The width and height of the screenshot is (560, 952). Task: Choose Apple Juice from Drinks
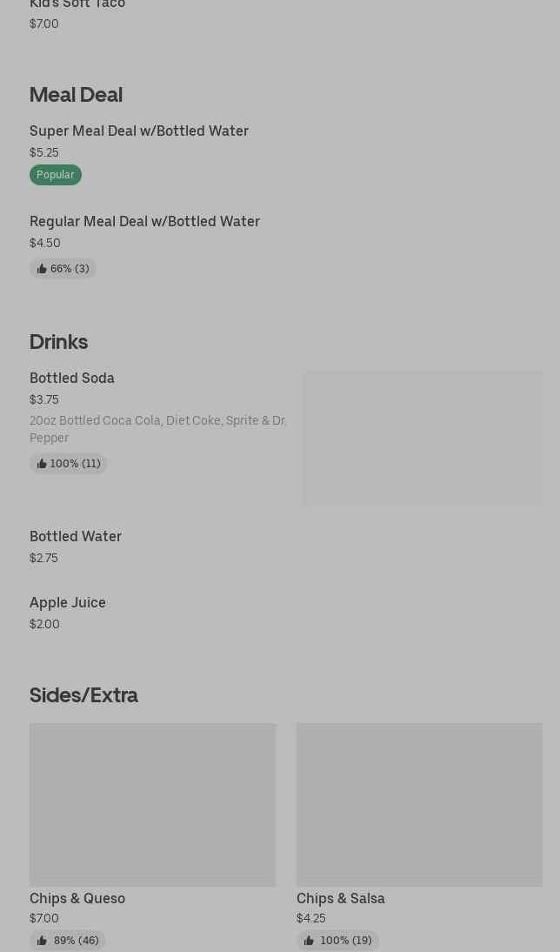68,602
